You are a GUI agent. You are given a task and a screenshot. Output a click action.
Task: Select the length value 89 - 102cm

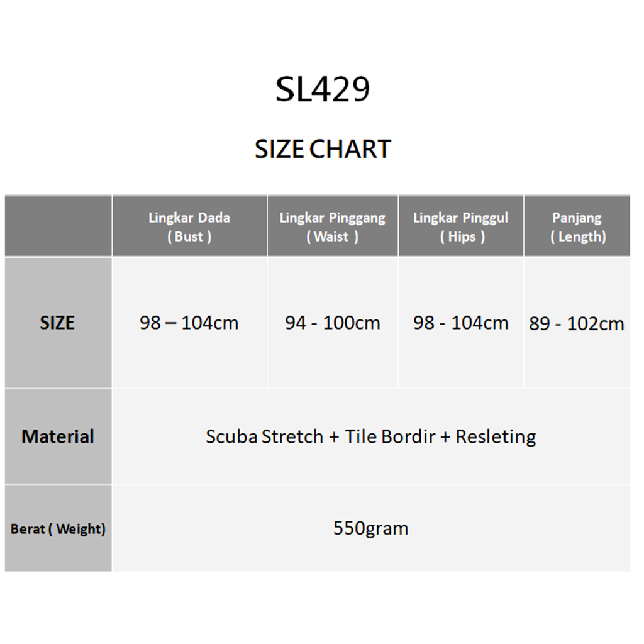click(577, 324)
